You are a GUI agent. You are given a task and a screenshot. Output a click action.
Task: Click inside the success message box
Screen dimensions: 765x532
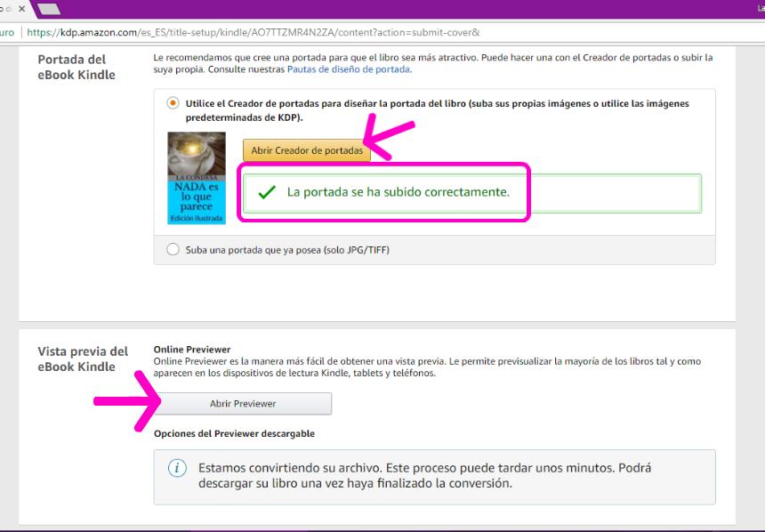(385, 189)
